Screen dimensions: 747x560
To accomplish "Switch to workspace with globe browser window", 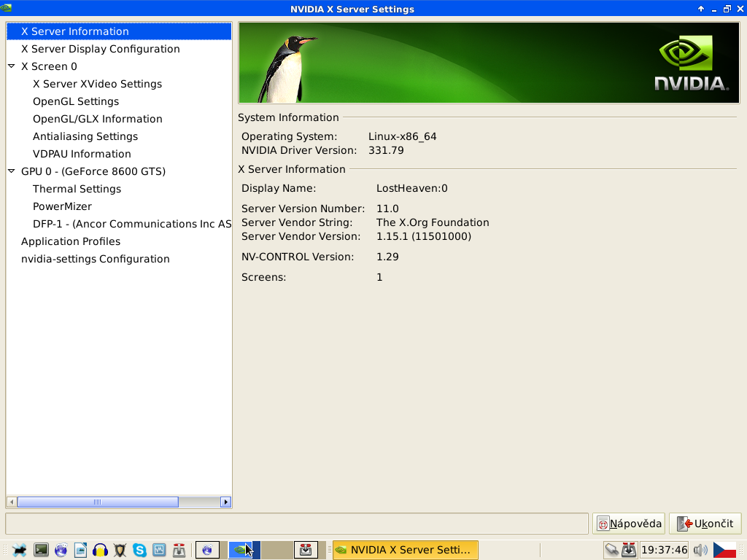I will click(x=208, y=550).
